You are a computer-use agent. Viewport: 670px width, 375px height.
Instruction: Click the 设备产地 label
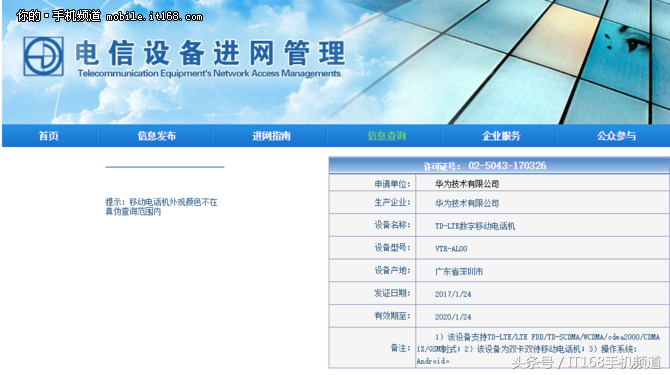click(392, 270)
